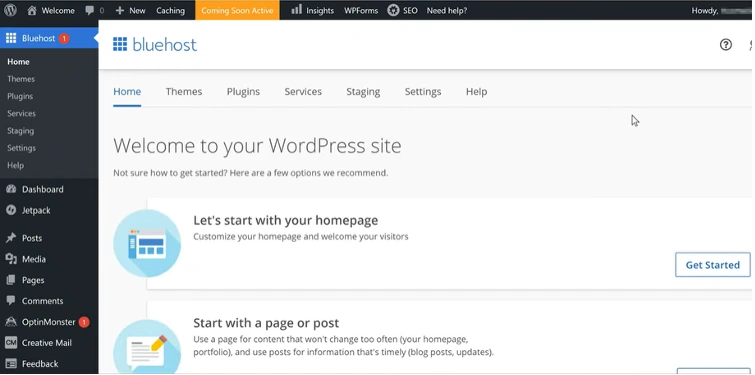This screenshot has width=755, height=375.
Task: Click Get Started for homepage
Action: tap(713, 265)
